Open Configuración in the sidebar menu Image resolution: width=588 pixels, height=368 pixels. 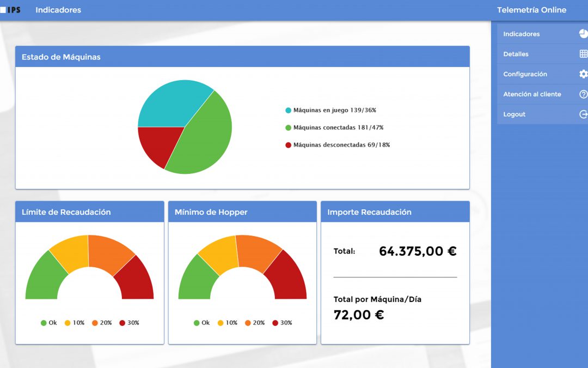click(543, 74)
